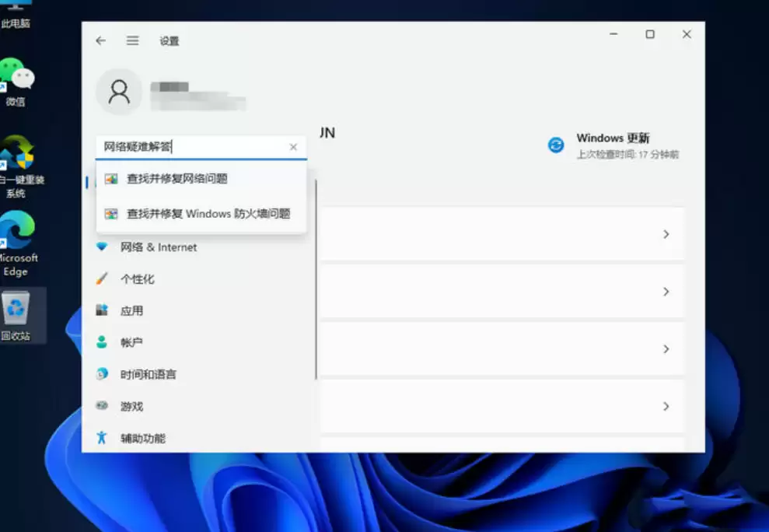
Task: Select the 个性化 personalization brush icon
Action: [103, 279]
